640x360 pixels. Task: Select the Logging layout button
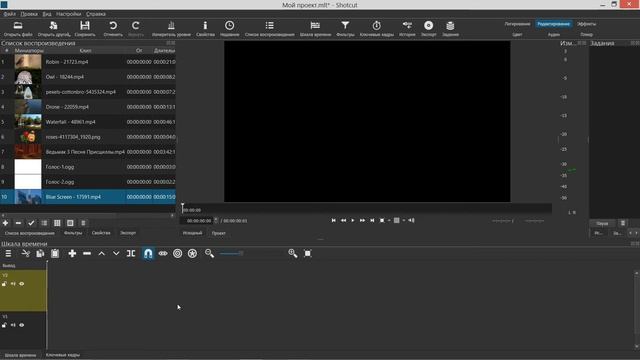click(x=517, y=24)
